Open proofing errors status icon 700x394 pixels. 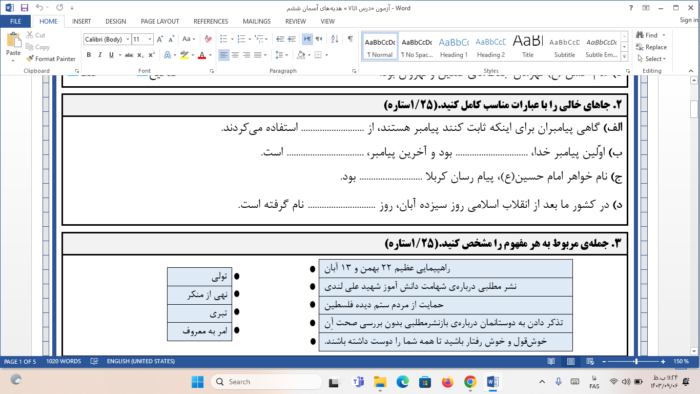[x=94, y=361]
